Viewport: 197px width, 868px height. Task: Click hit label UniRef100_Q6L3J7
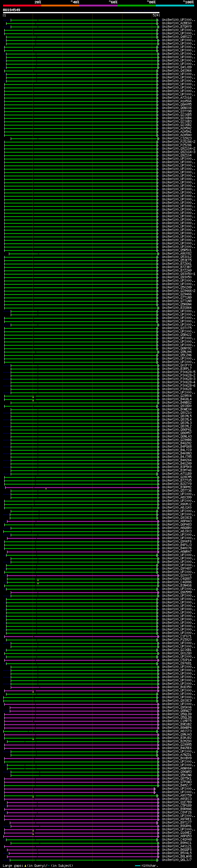tap(177, 860)
